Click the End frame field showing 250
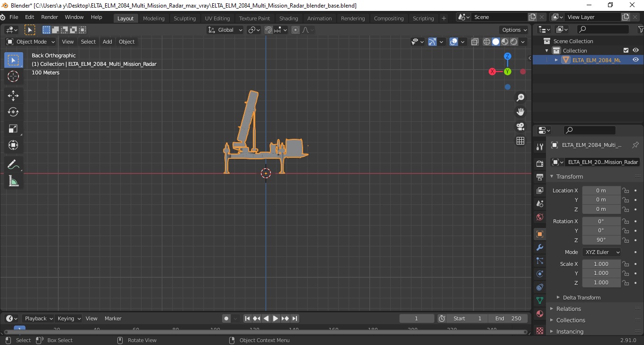The height and width of the screenshot is (345, 644). point(509,318)
